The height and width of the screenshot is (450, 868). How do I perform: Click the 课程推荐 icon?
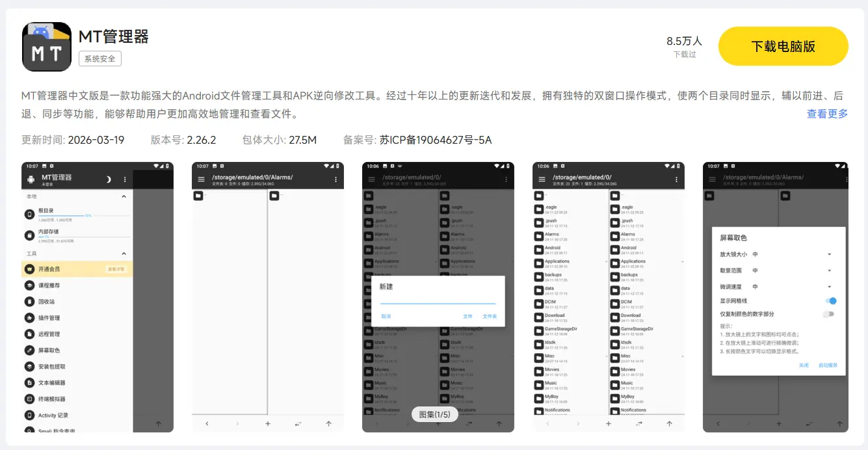pyautogui.click(x=29, y=285)
